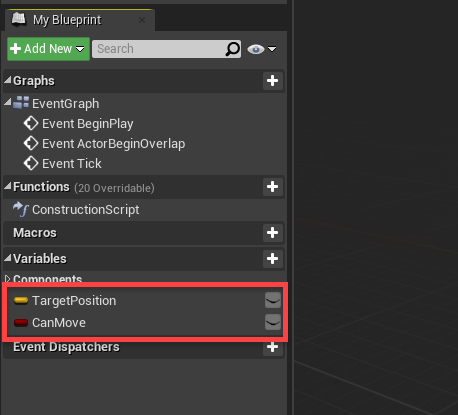Add a new function with plus button
The width and height of the screenshot is (458, 415).
click(273, 187)
